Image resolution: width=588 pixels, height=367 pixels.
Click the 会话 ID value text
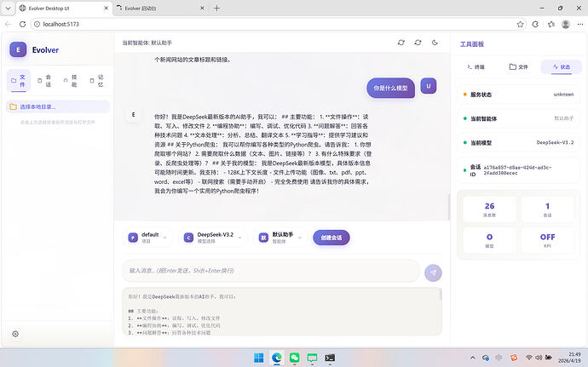click(517, 170)
